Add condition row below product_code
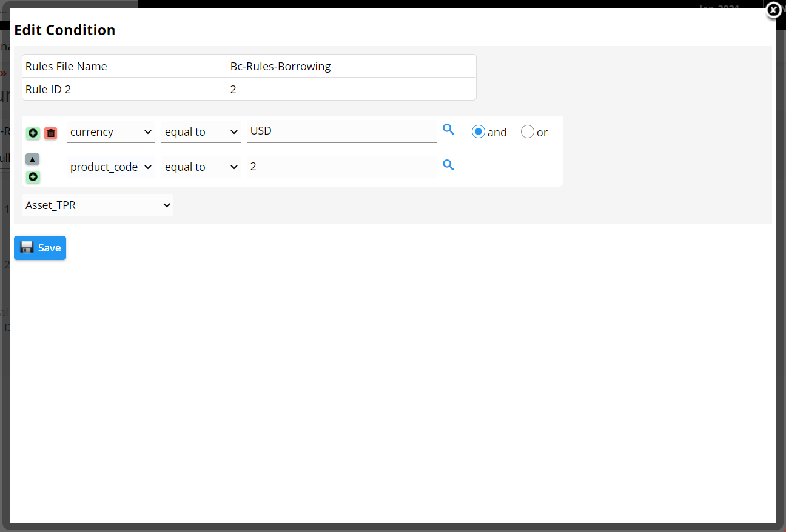This screenshot has width=786, height=532. pyautogui.click(x=33, y=177)
